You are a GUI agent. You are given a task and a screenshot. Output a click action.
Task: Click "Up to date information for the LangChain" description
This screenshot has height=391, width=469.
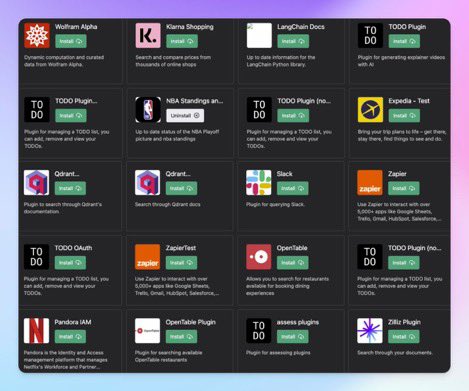point(281,61)
